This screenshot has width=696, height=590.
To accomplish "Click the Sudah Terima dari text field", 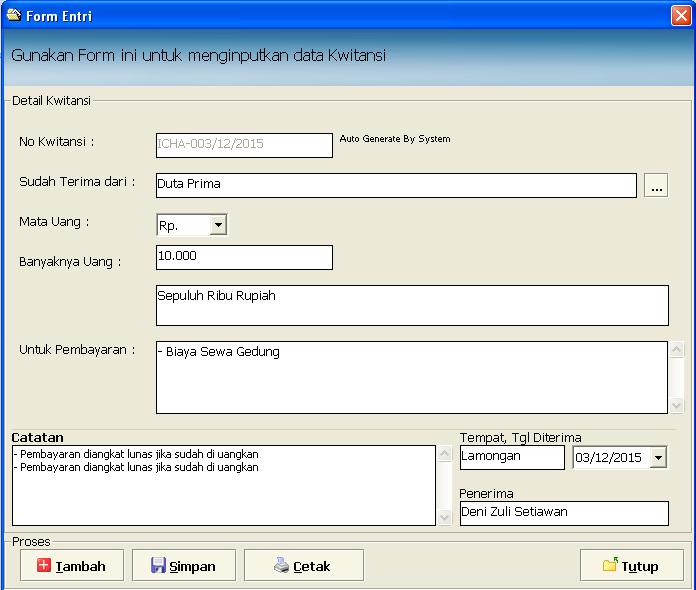I will (x=396, y=185).
